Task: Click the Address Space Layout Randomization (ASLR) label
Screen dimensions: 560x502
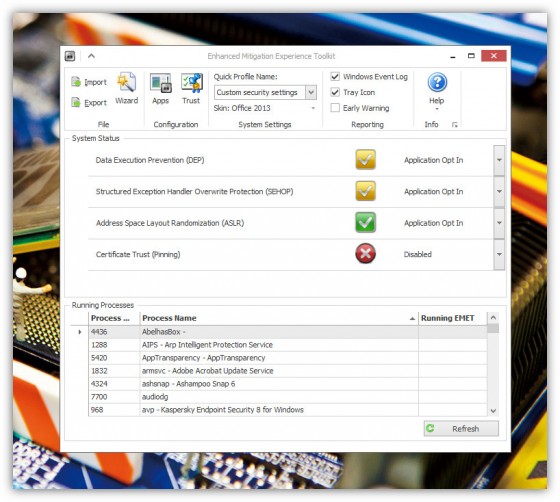Action: pyautogui.click(x=170, y=223)
